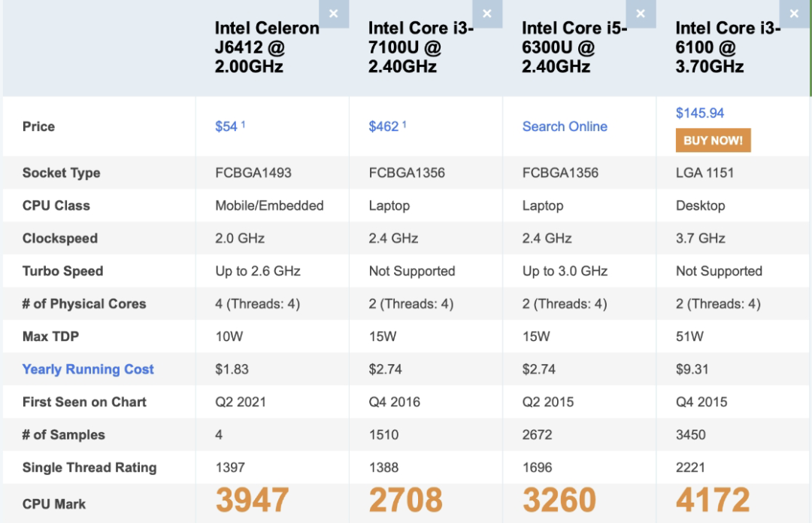Viewport: 812px width, 523px height.
Task: Open the $145.94 price link
Action: click(700, 113)
